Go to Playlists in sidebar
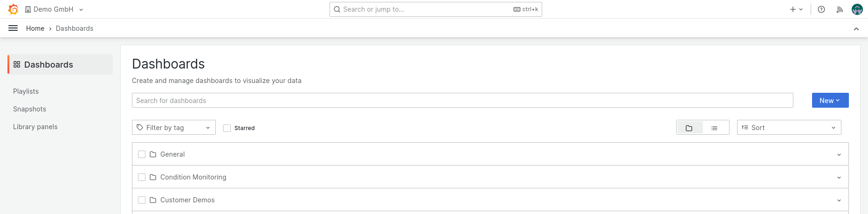The width and height of the screenshot is (868, 214). click(x=26, y=91)
